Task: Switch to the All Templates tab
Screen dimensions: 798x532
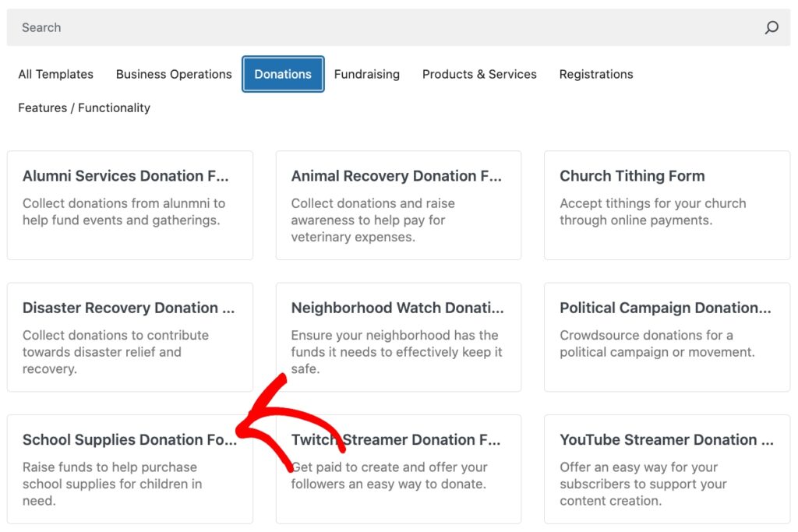Action: tap(55, 74)
